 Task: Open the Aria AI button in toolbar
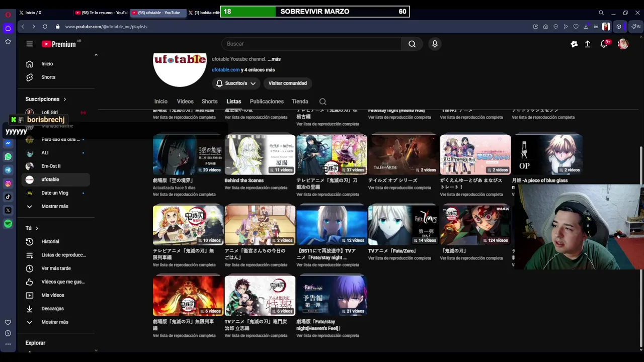click(x=636, y=26)
